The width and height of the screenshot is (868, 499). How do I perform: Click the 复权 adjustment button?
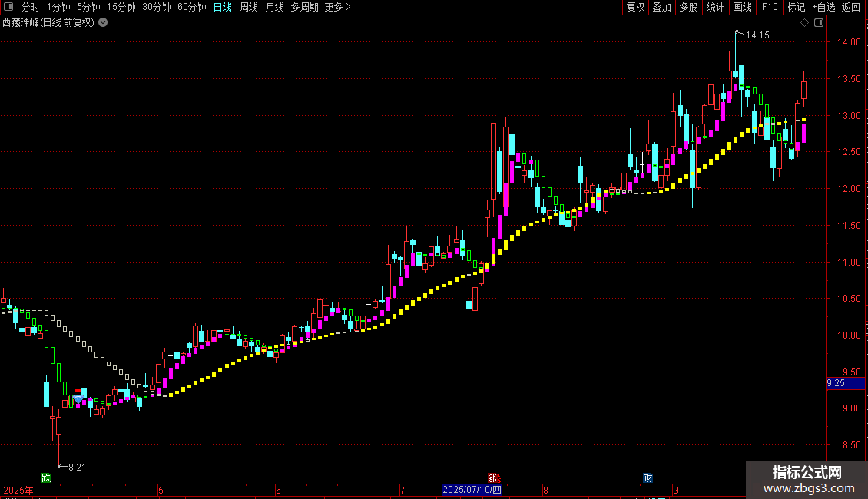635,7
